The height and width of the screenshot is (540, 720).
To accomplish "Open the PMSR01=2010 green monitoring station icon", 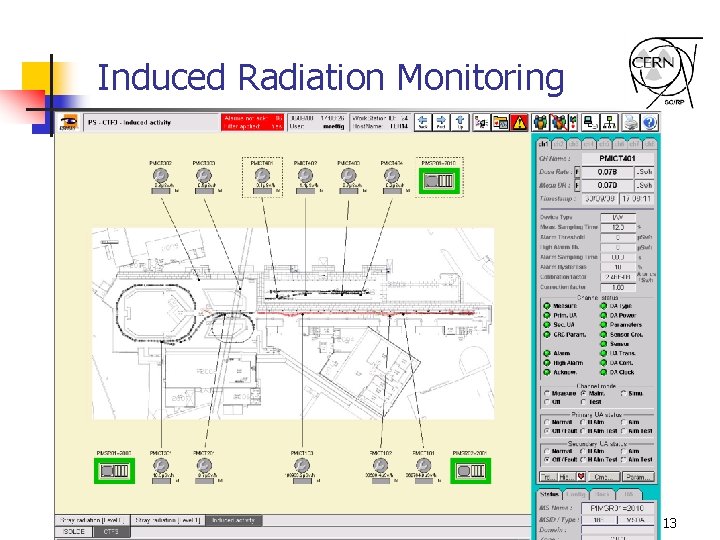I will click(439, 180).
